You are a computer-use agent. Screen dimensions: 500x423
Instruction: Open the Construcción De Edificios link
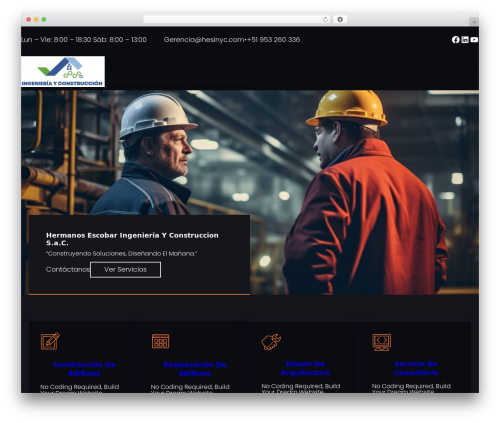point(84,369)
